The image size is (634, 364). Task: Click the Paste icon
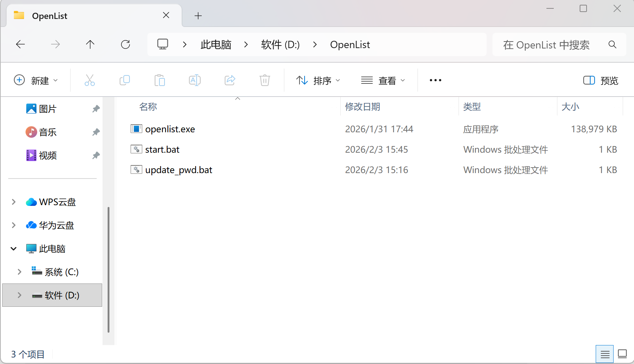(160, 80)
